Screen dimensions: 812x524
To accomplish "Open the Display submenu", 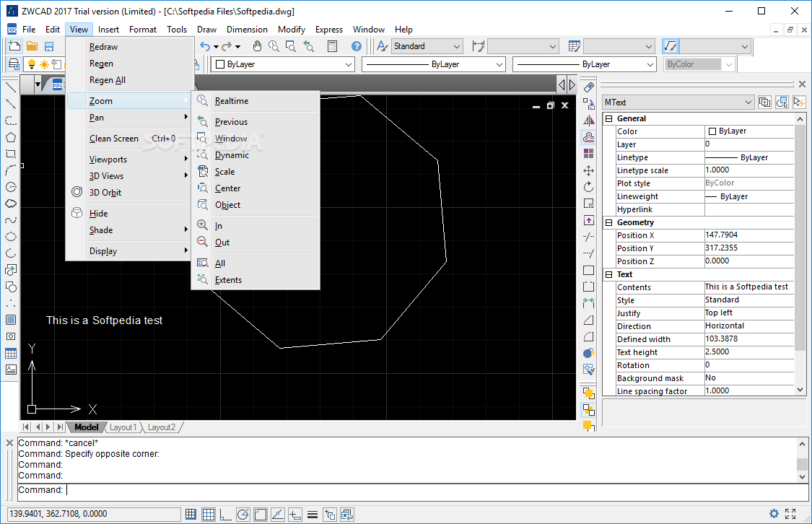I will (128, 250).
